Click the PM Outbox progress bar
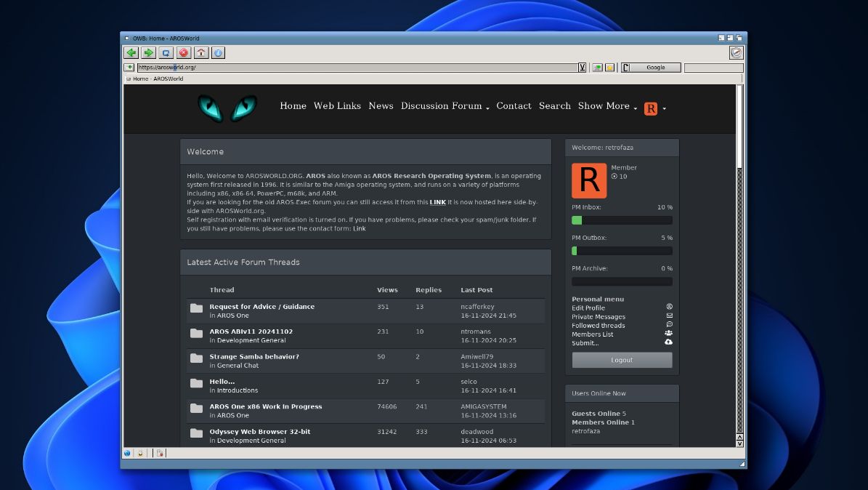868x490 pixels. click(x=622, y=251)
